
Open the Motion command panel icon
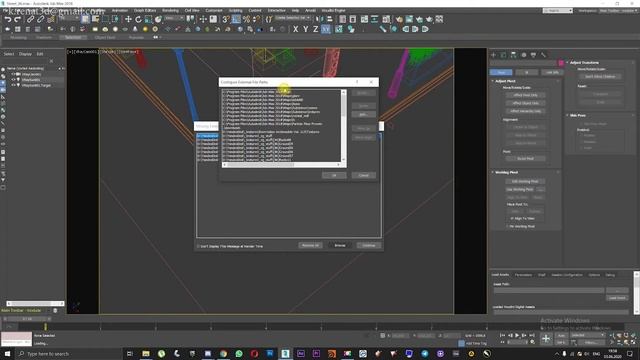(x=524, y=55)
